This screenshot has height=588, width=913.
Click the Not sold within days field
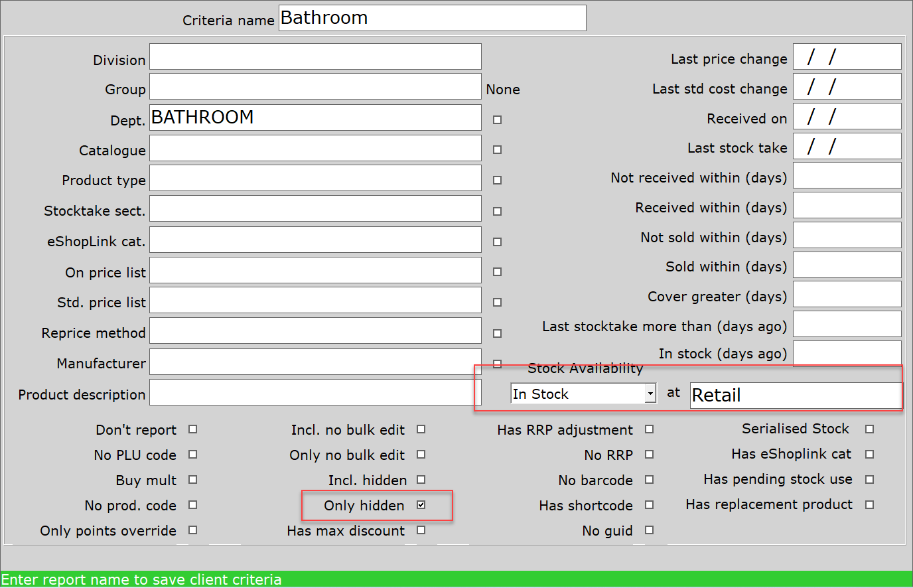(x=847, y=236)
